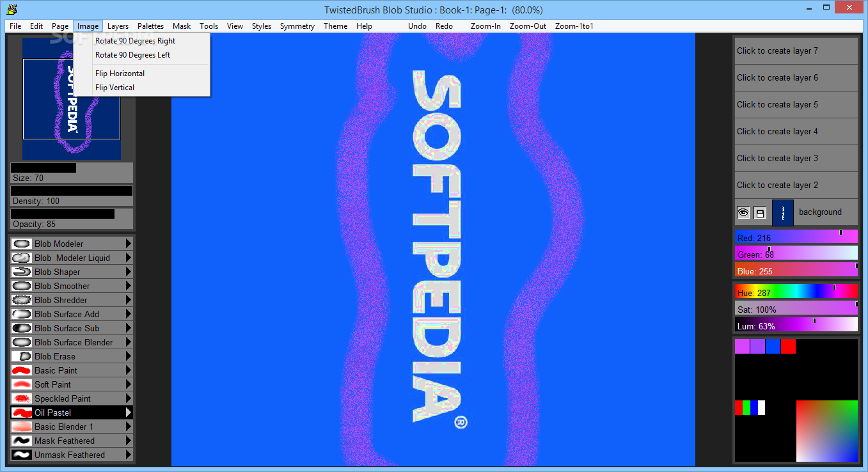Open Speckled Paint brush submenu arrow
Screen dimensions: 868x472
coord(129,398)
